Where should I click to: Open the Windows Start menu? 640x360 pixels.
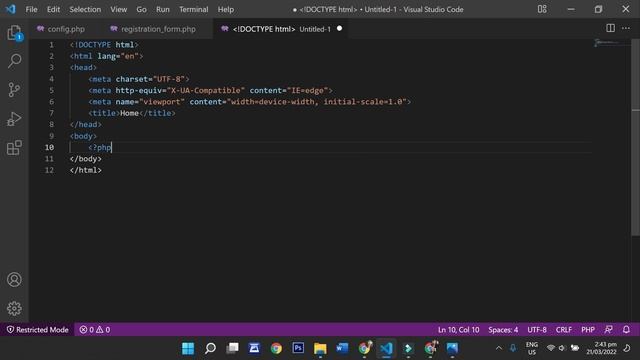188,348
